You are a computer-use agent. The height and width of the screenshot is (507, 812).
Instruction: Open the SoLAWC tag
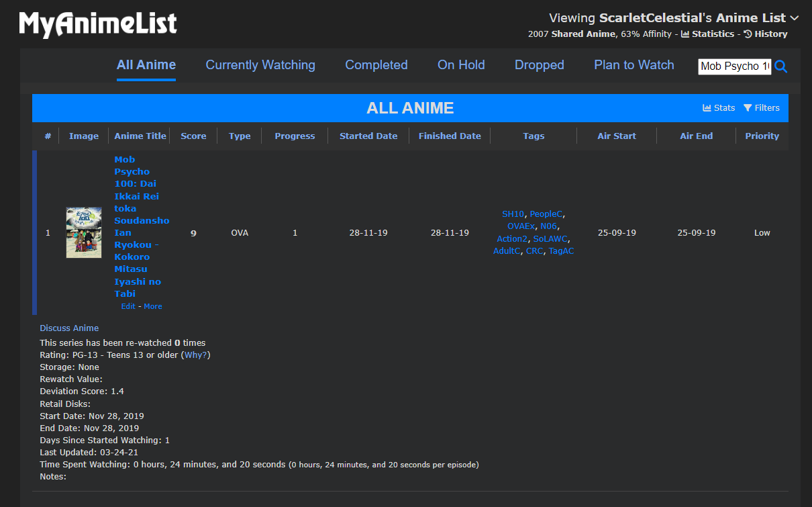(551, 239)
